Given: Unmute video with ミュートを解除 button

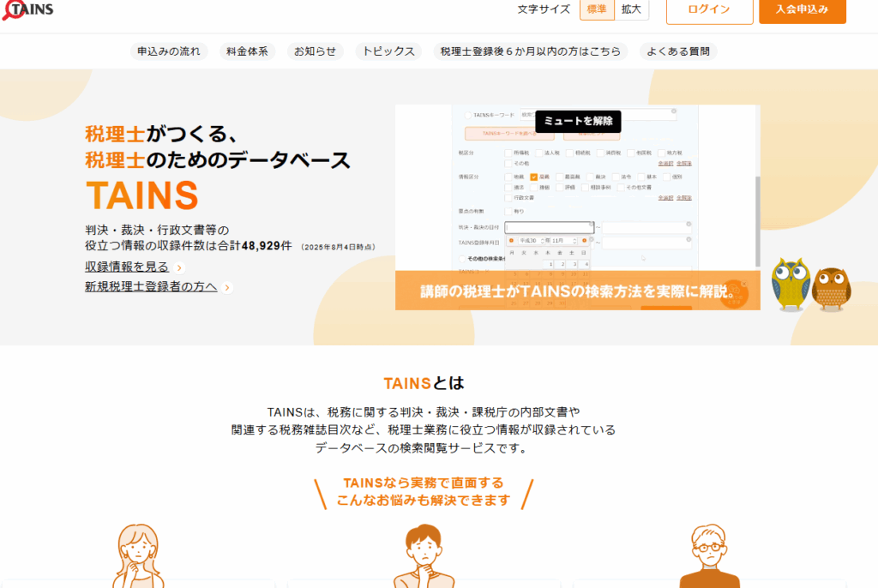Looking at the screenshot, I should (578, 121).
